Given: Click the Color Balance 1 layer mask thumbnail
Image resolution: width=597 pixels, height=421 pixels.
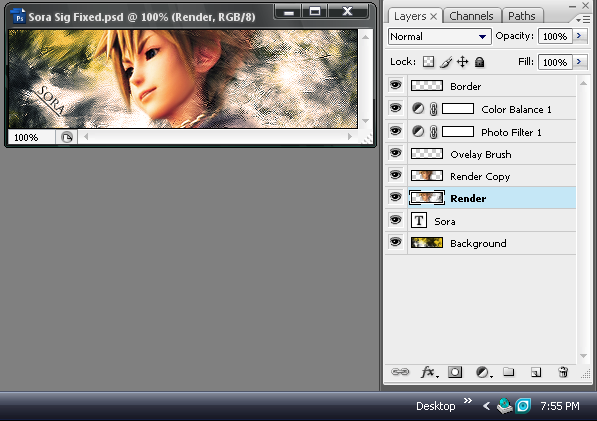Looking at the screenshot, I should click(458, 109).
